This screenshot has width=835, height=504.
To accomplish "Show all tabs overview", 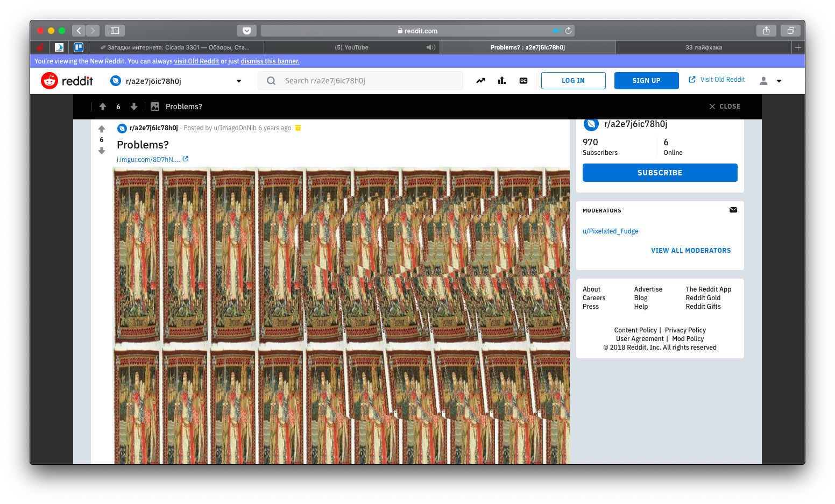I will pos(790,31).
